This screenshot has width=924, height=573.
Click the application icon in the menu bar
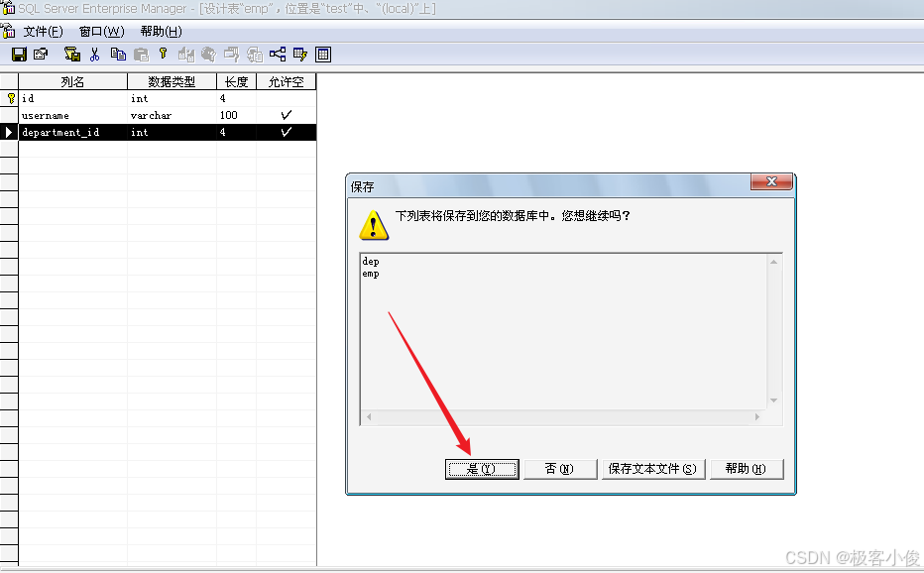coord(8,31)
